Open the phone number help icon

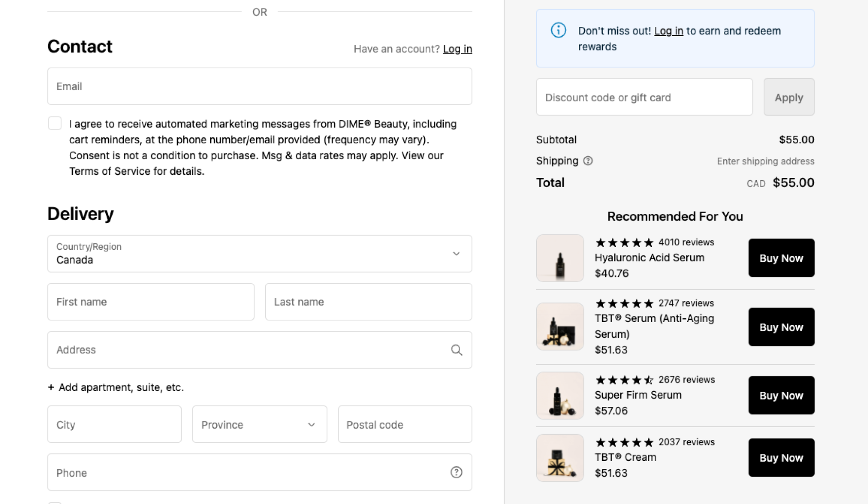tap(456, 472)
